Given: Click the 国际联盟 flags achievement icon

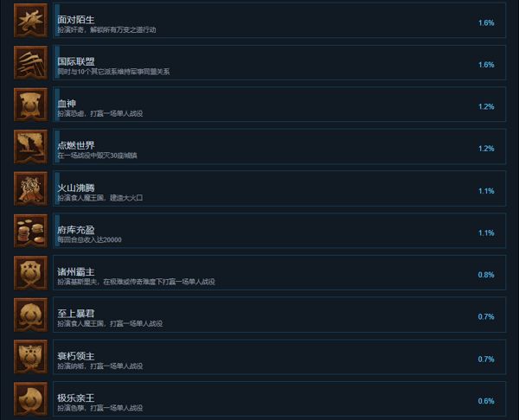Looking at the screenshot, I should click(x=31, y=62).
